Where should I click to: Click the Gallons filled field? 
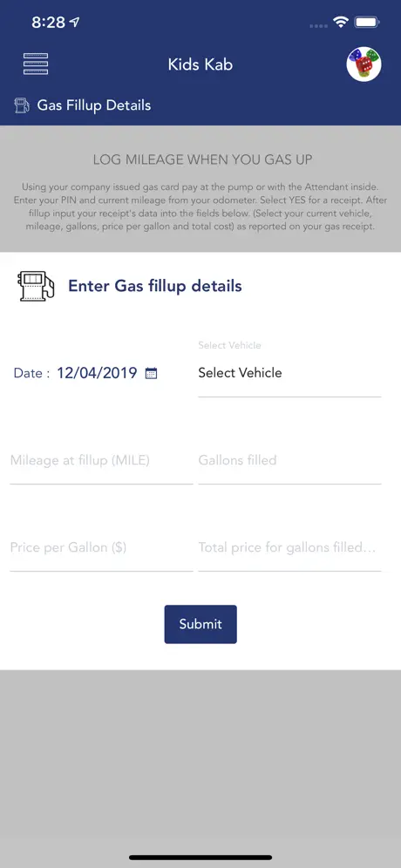[289, 460]
